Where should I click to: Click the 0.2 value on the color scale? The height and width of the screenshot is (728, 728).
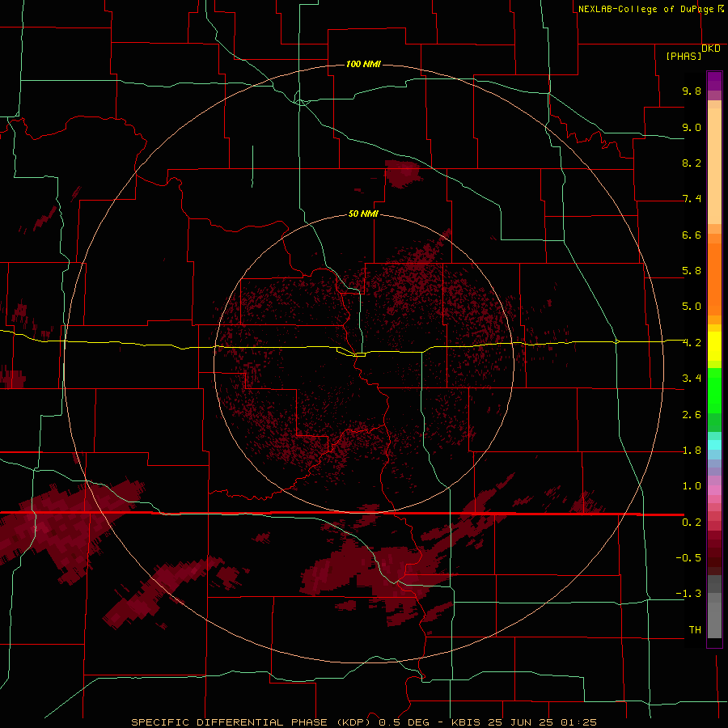[x=692, y=523]
